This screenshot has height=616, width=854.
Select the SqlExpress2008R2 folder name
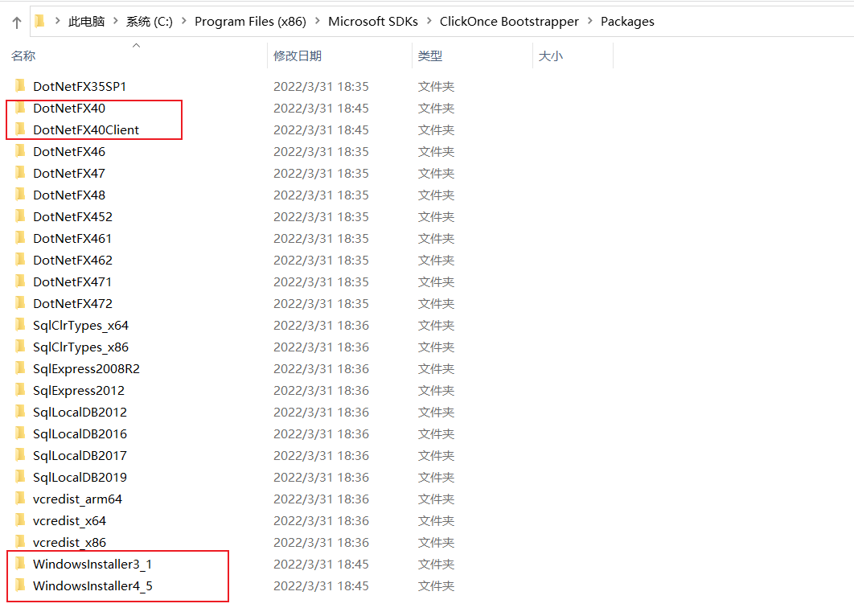click(86, 369)
